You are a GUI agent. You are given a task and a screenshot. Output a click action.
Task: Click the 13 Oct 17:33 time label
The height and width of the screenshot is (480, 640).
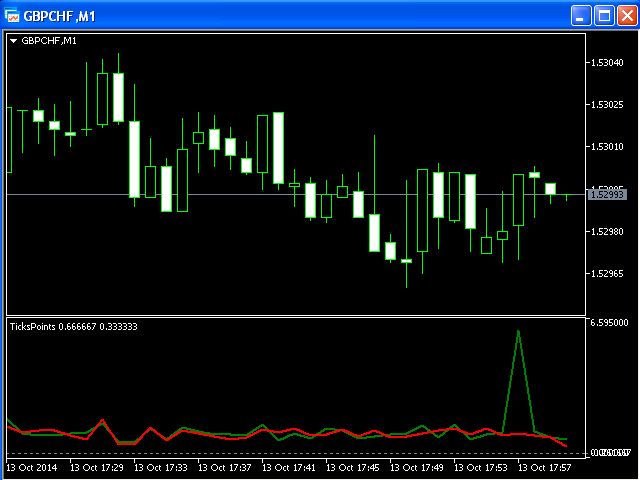click(x=165, y=467)
